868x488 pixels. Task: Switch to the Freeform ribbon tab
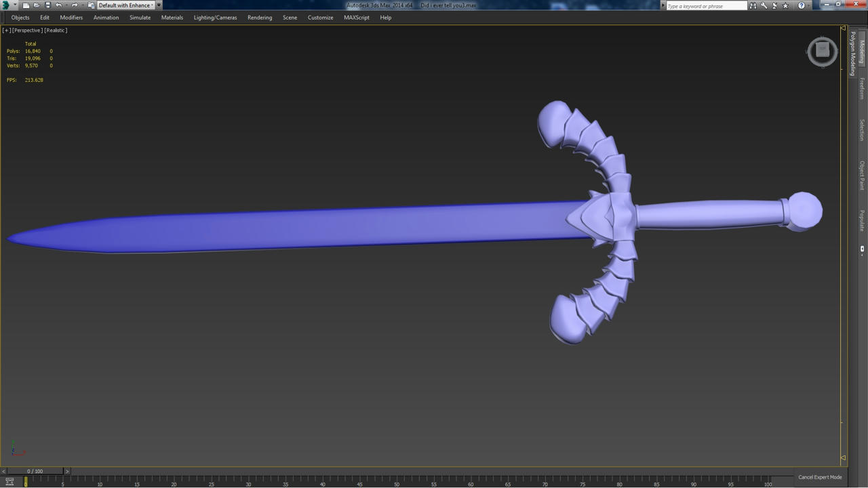pos(862,88)
